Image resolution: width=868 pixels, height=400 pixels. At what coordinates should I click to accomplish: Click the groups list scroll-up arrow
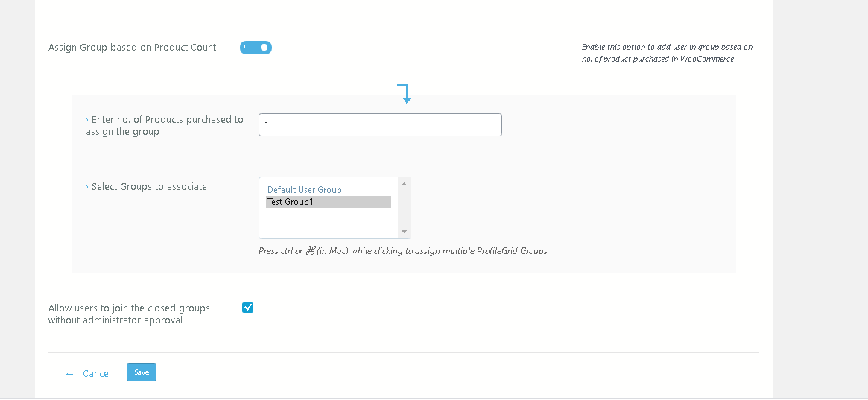(405, 184)
